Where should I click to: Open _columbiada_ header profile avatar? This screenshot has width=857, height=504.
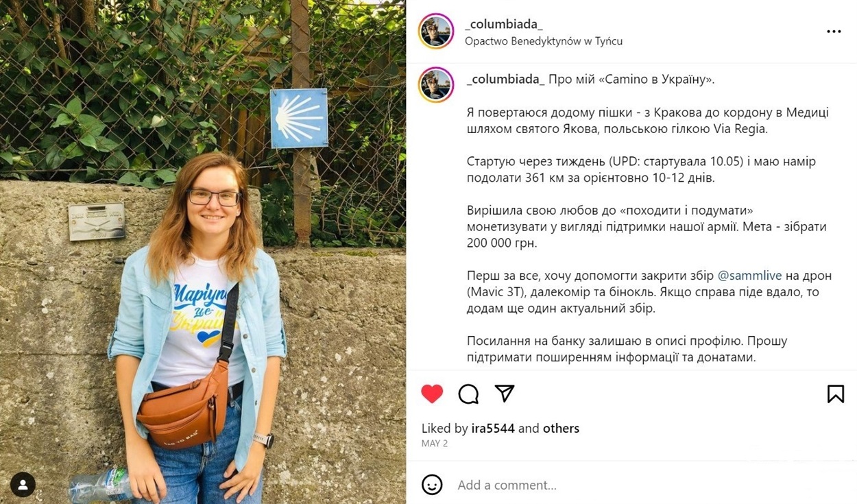pos(436,32)
